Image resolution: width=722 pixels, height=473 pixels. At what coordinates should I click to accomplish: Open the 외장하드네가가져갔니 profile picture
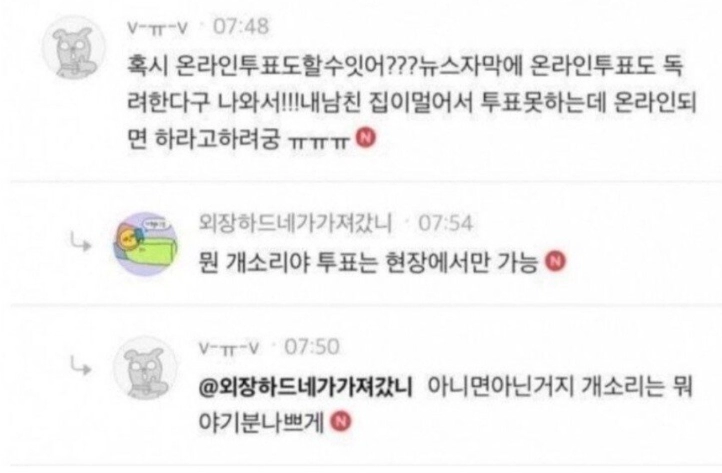[146, 244]
